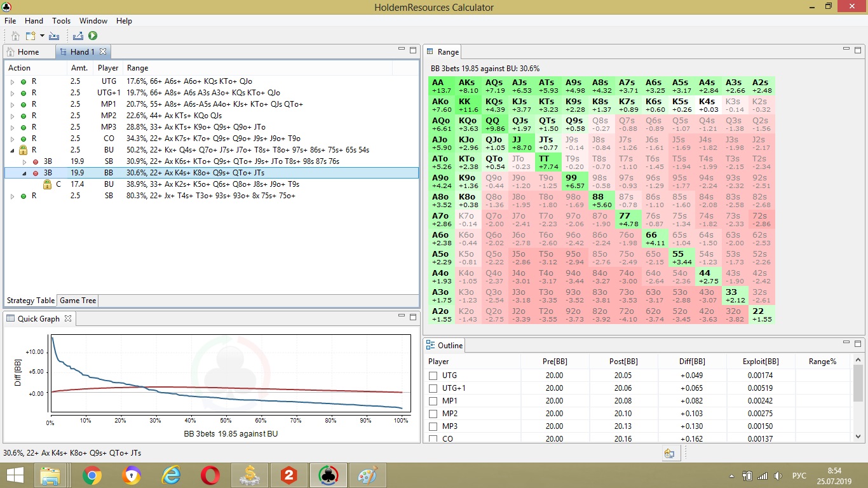Click the Windows Start button
Screen dimensions: 868x488
pyautogui.click(x=15, y=475)
